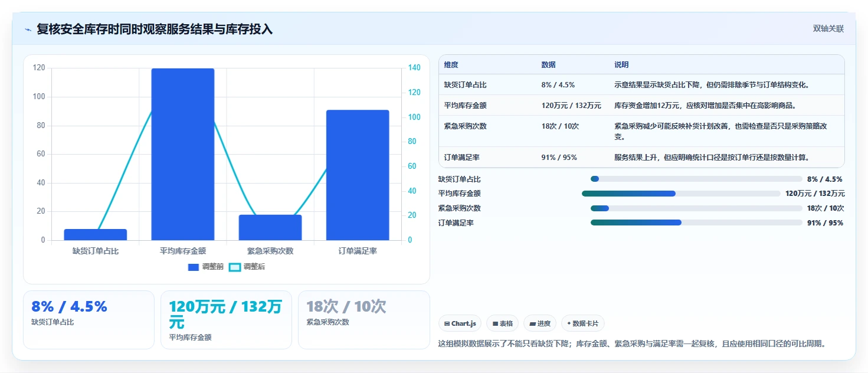
Task: Click the footer note starting 这组模拟数据展示了
Action: pos(632,343)
